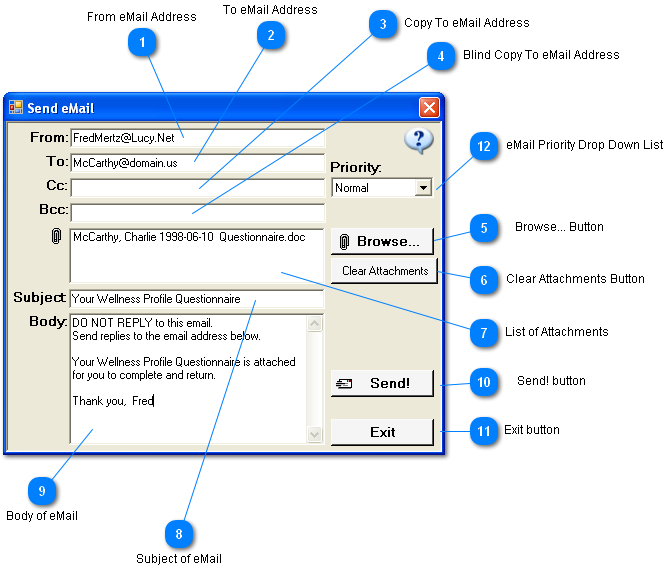Viewport: 671px width, 569px height.
Task: Click the Send eMail title bar text
Action: click(61, 108)
